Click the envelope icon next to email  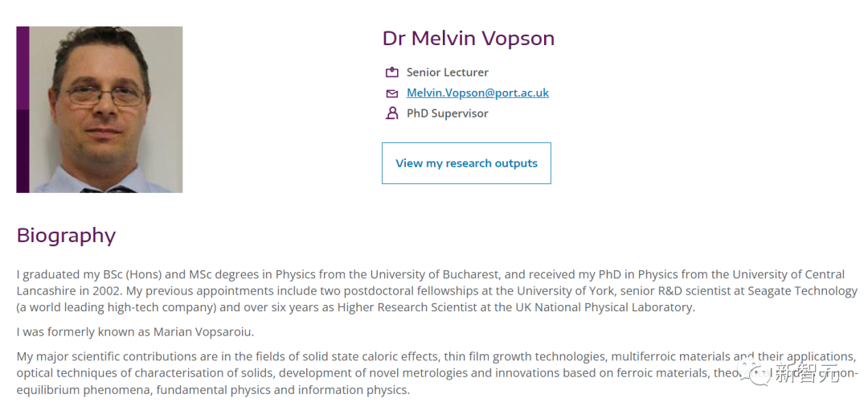(x=392, y=93)
